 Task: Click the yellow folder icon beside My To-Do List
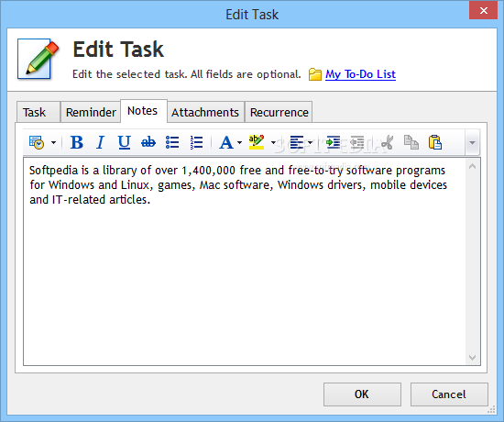point(315,74)
